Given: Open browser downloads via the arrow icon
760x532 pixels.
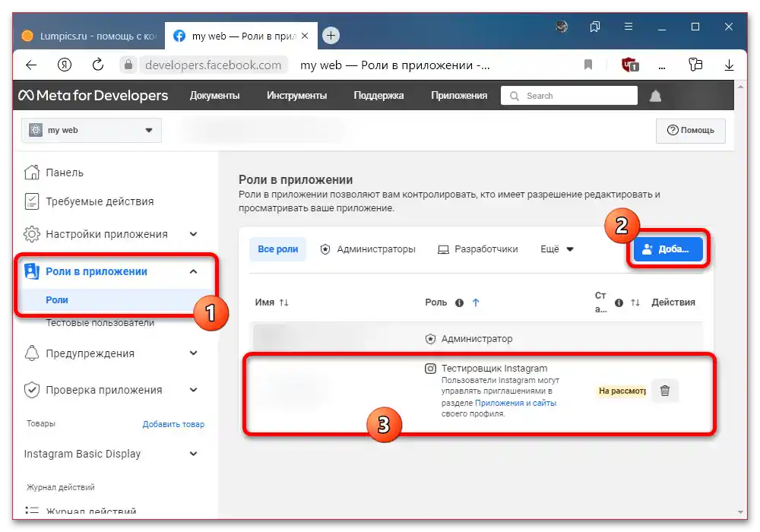Looking at the screenshot, I should pos(730,65).
